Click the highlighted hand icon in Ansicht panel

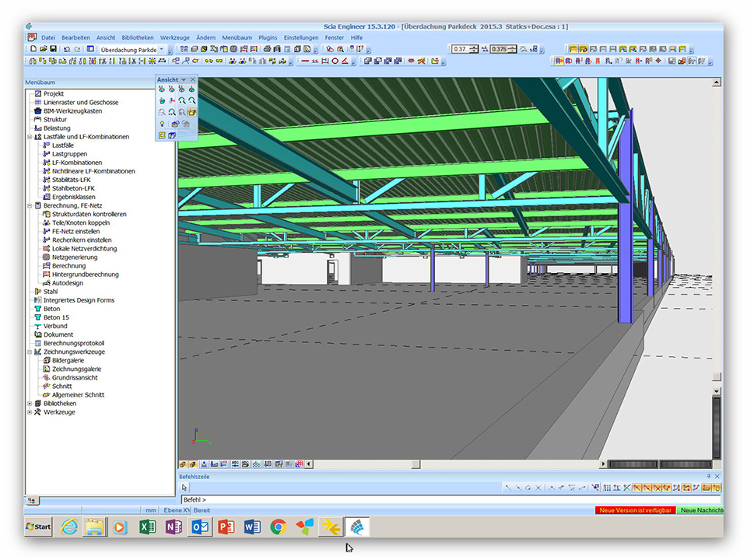click(191, 112)
